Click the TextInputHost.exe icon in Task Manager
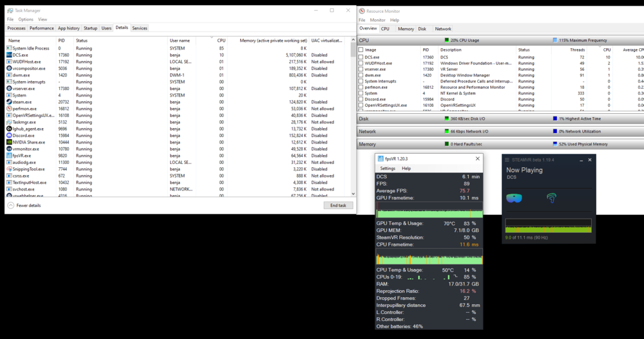 point(9,183)
